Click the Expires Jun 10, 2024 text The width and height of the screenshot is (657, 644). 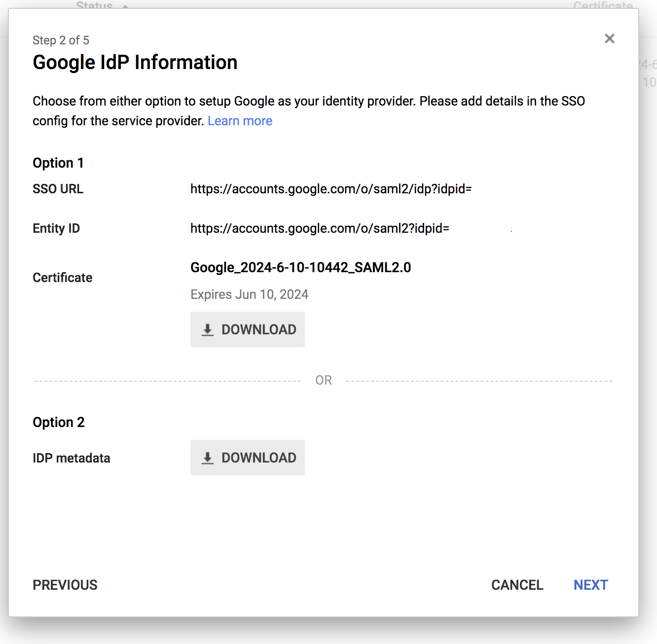(x=249, y=294)
